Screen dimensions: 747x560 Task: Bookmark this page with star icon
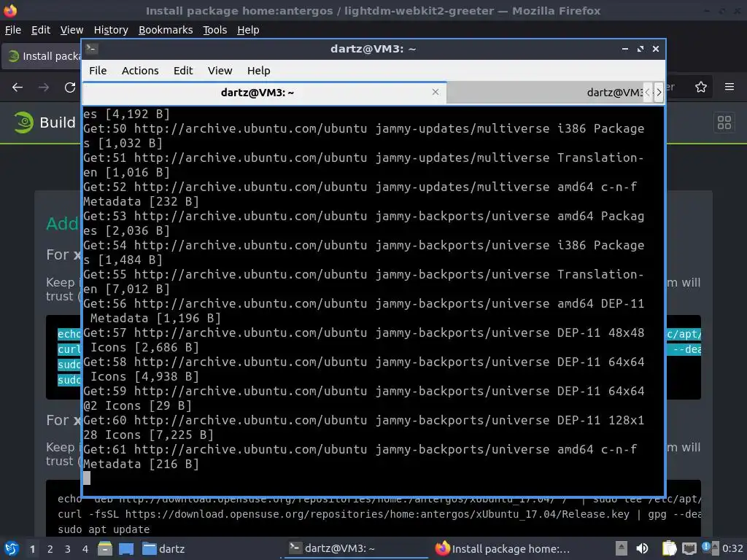(x=701, y=87)
